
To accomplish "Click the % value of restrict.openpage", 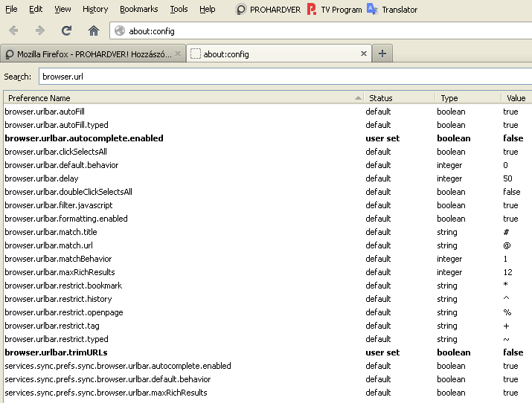I will [507, 312].
